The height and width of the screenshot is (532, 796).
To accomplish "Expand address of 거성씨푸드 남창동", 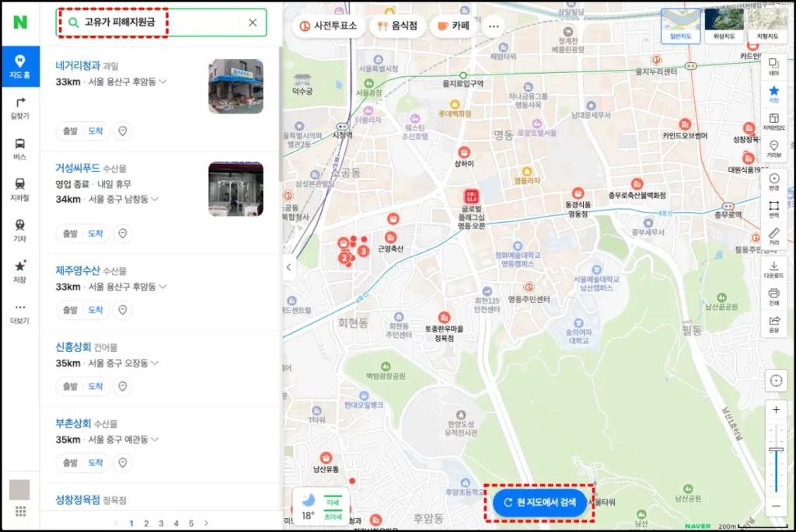I will (155, 200).
